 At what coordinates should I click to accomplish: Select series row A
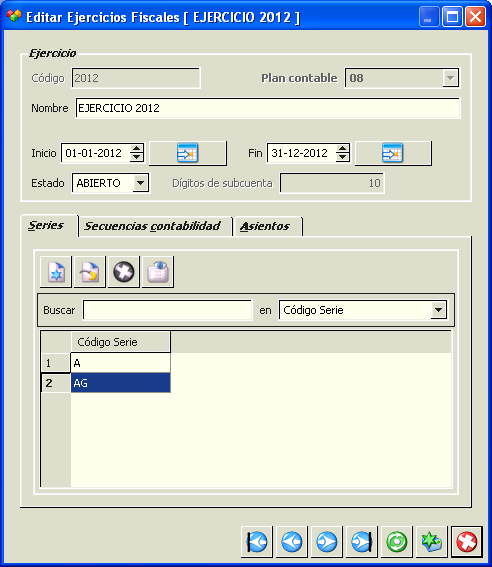[x=120, y=363]
